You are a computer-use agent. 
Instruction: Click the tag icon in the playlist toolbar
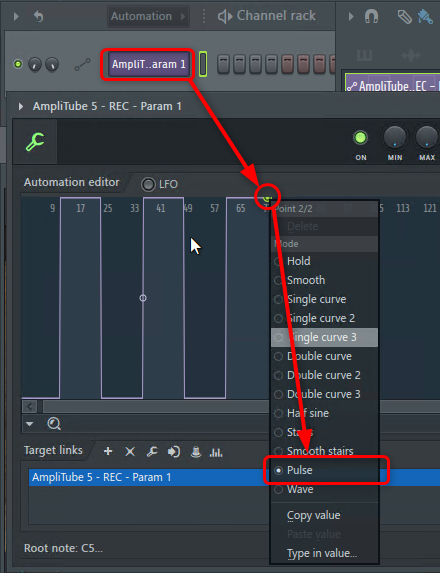pyautogui.click(x=404, y=17)
